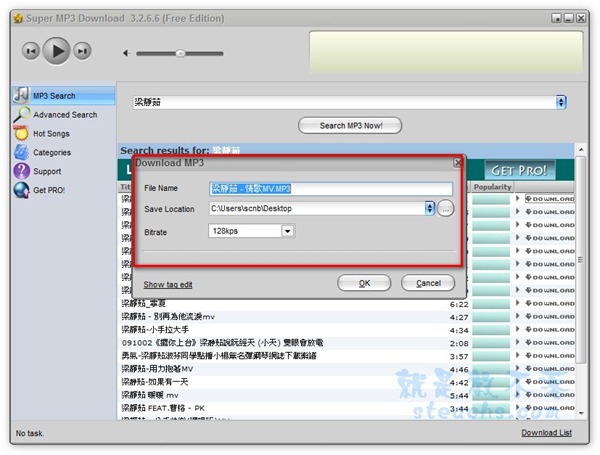Click the Support question mark icon
600x455 pixels.
[21, 171]
